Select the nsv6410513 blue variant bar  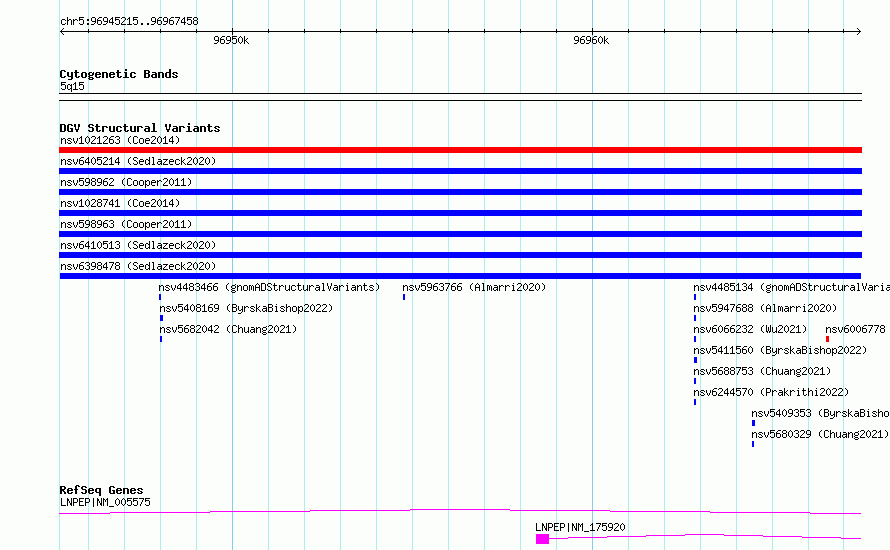click(460, 255)
